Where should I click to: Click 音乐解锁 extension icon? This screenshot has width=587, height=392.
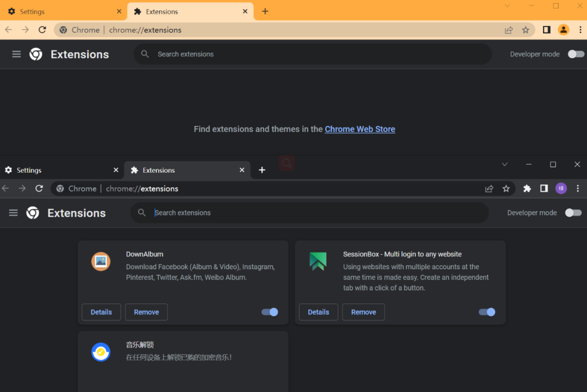coord(101,352)
